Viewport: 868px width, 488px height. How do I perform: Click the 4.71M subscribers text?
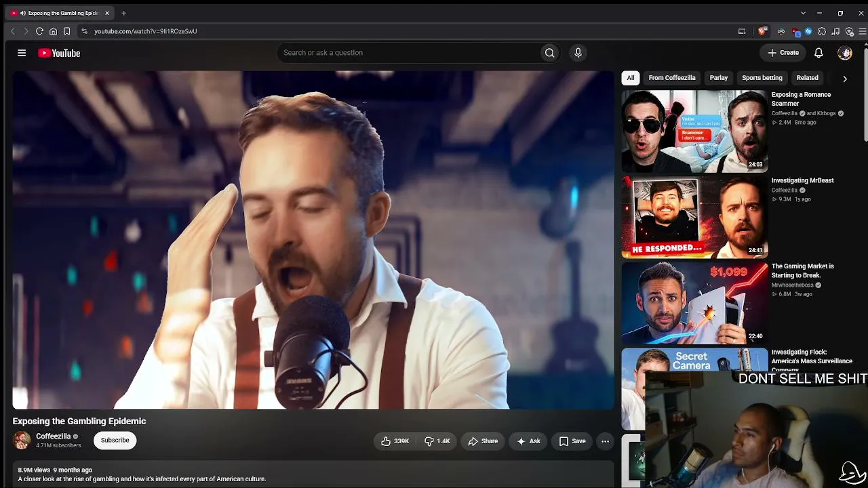(58, 446)
